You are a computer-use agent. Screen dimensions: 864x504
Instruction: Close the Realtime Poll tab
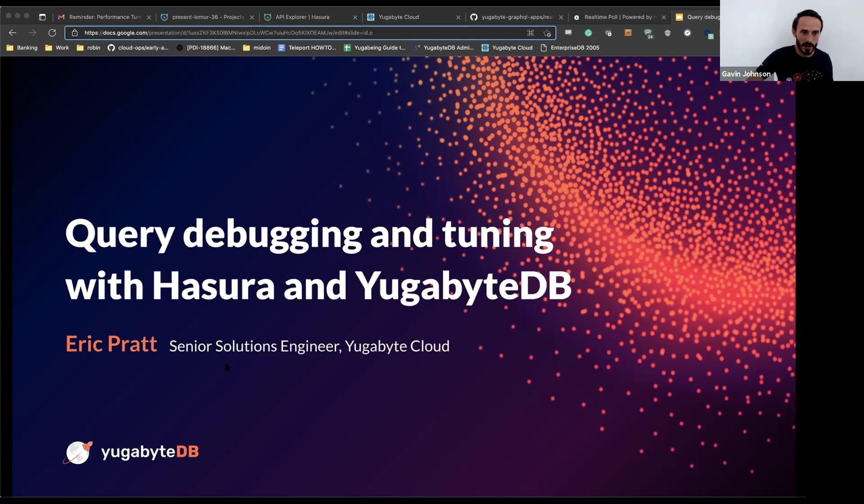point(664,17)
